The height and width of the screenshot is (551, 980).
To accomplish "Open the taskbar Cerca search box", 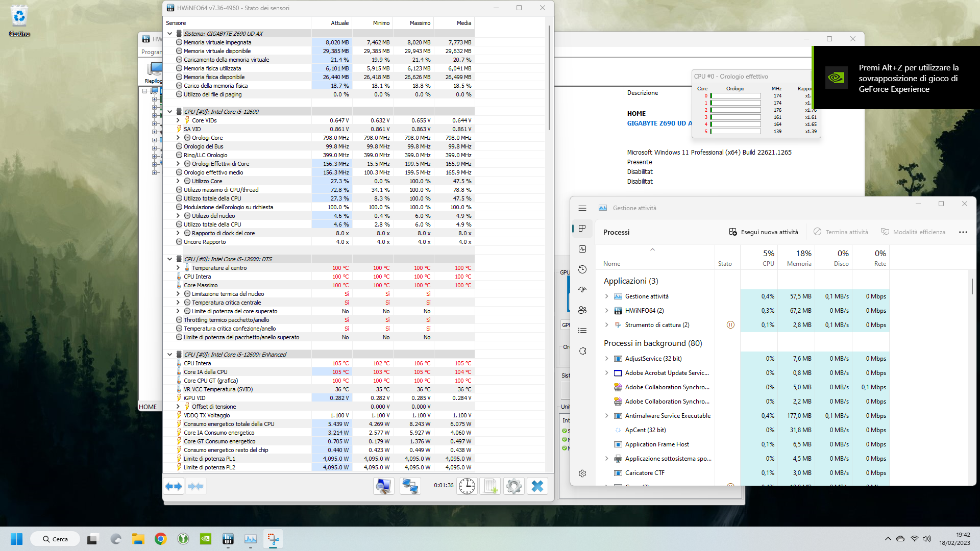I will tap(55, 539).
